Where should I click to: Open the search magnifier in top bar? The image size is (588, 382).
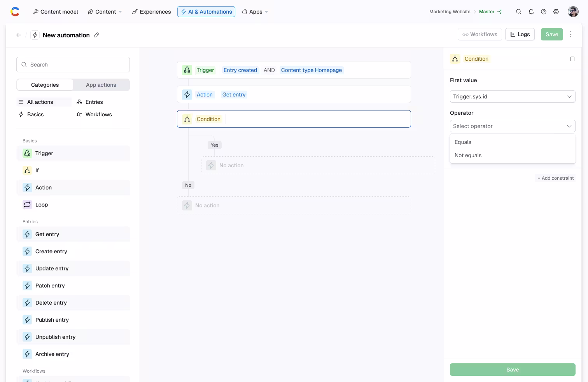point(519,12)
